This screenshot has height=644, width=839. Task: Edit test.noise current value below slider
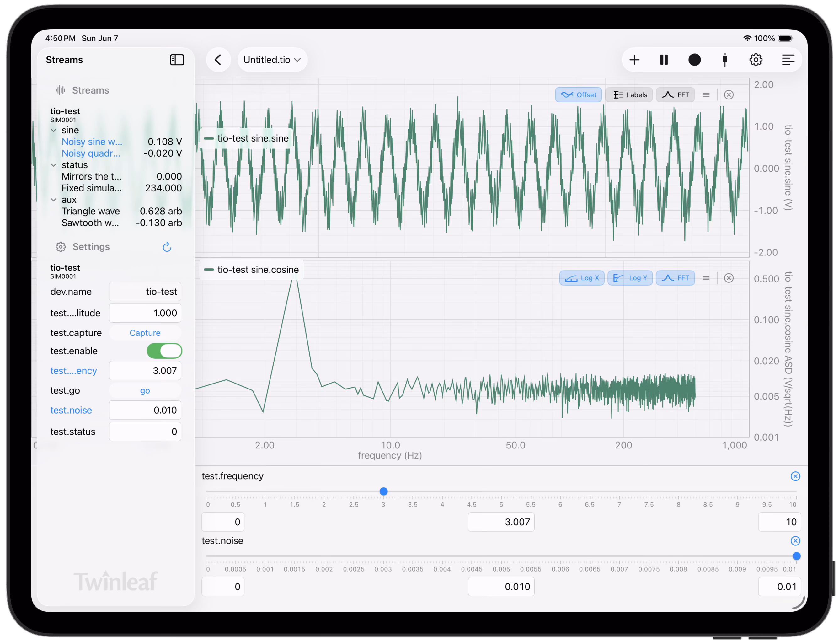pyautogui.click(x=501, y=587)
